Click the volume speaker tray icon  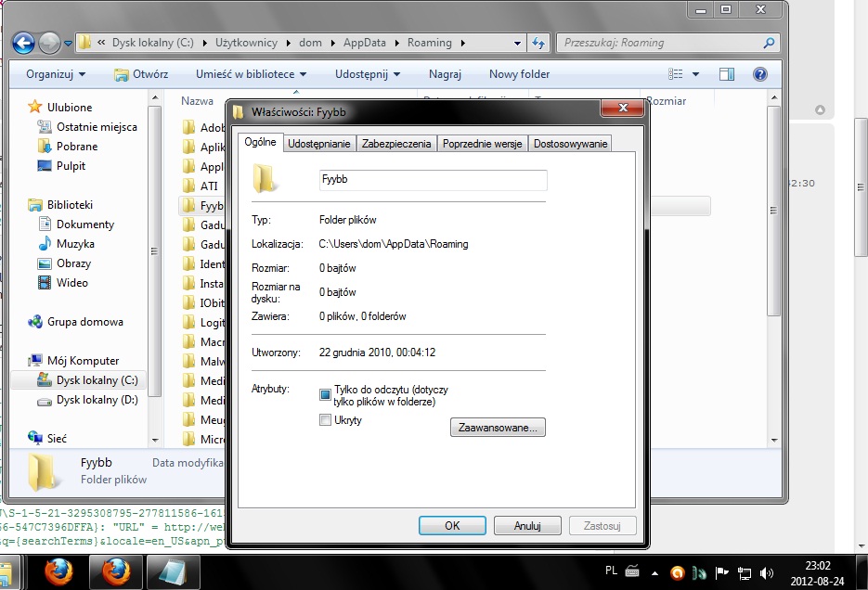(x=767, y=572)
